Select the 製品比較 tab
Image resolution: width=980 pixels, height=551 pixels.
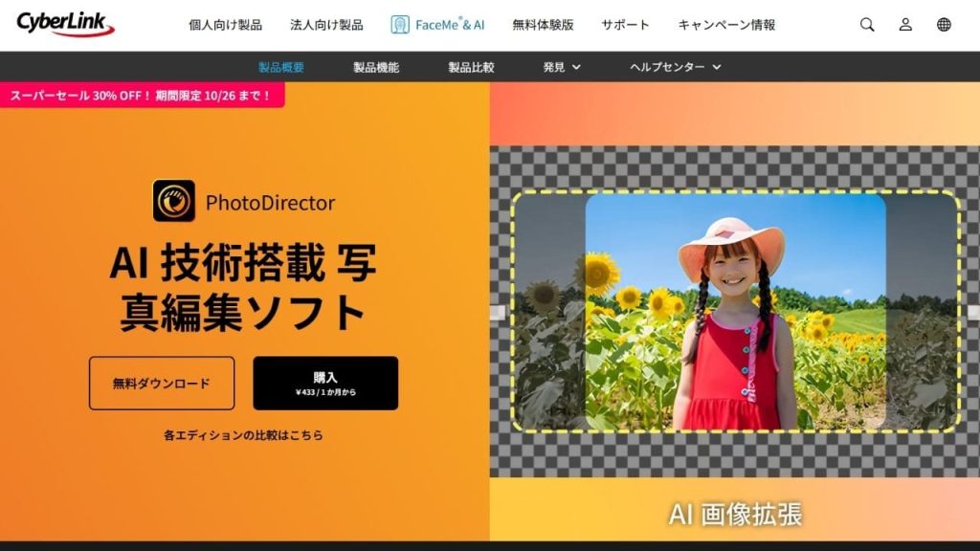pyautogui.click(x=471, y=67)
